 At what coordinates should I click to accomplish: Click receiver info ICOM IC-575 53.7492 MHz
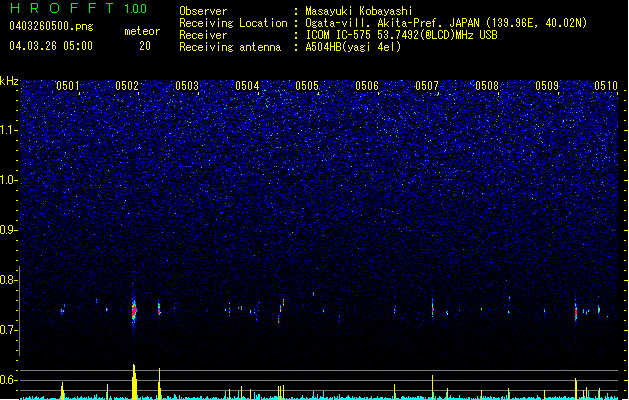tap(401, 35)
